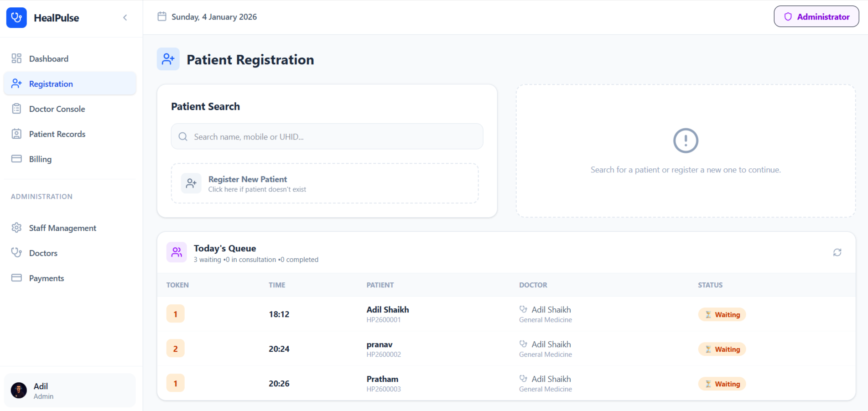Select the Doctor Console clipboard icon

tap(17, 109)
